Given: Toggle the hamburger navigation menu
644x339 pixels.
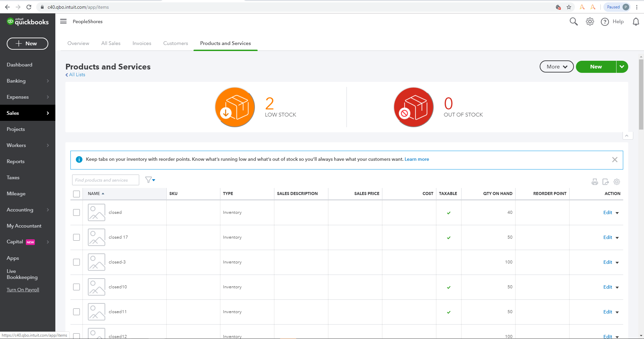Looking at the screenshot, I should [63, 21].
